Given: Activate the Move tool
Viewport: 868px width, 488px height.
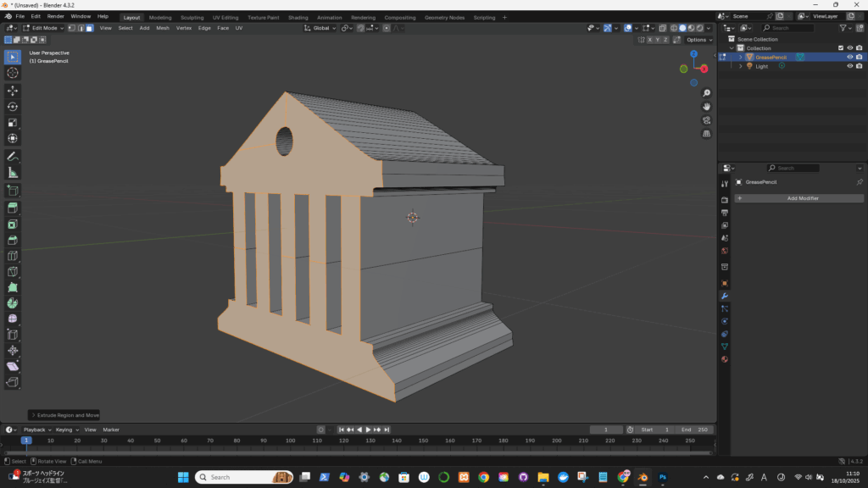Looking at the screenshot, I should [13, 91].
